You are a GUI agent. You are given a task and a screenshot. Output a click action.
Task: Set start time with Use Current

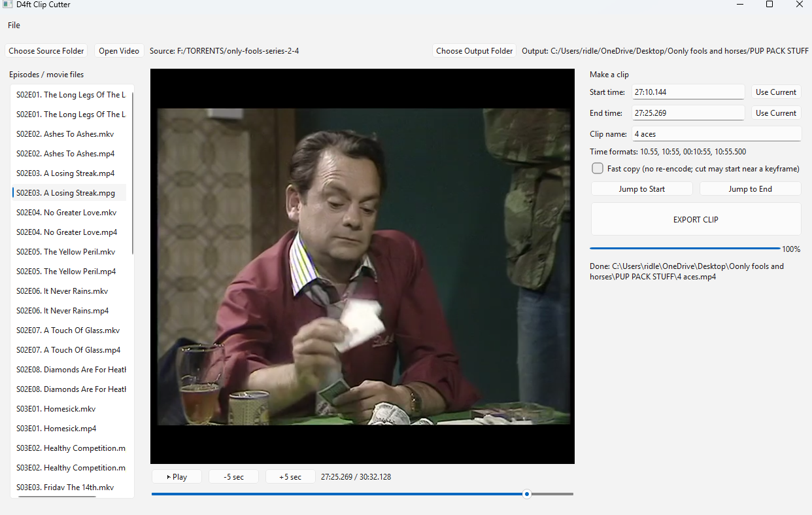pyautogui.click(x=776, y=92)
